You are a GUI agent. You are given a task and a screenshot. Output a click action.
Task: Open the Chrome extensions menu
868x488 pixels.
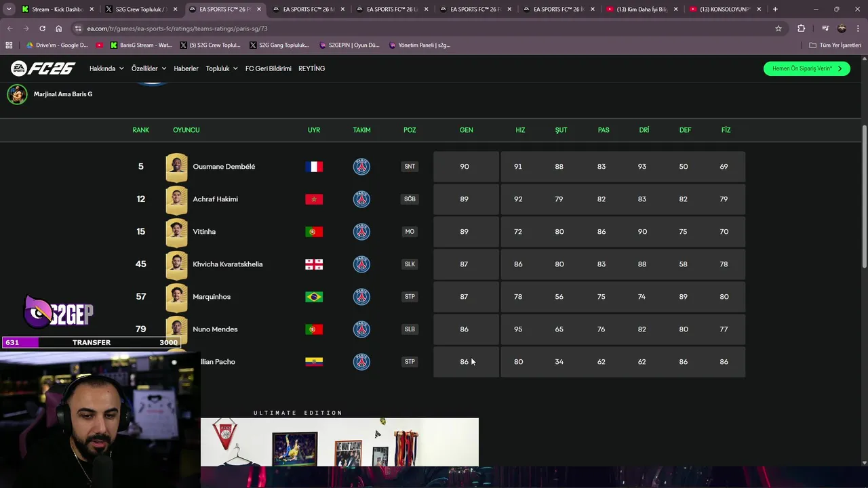[802, 28]
